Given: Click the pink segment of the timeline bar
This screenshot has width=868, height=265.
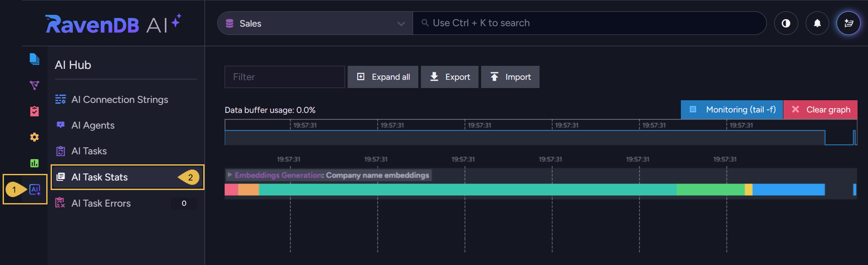Looking at the screenshot, I should [x=231, y=190].
